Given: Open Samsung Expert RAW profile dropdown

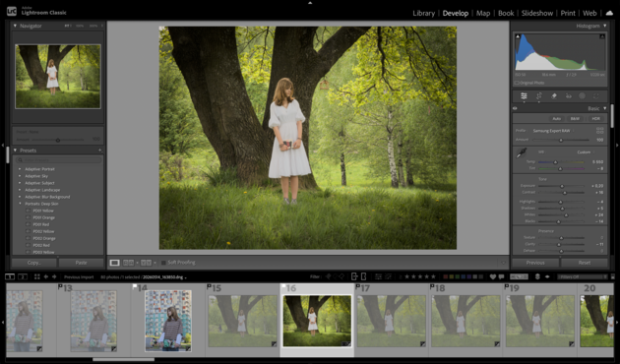Looking at the screenshot, I should pyautogui.click(x=554, y=131).
